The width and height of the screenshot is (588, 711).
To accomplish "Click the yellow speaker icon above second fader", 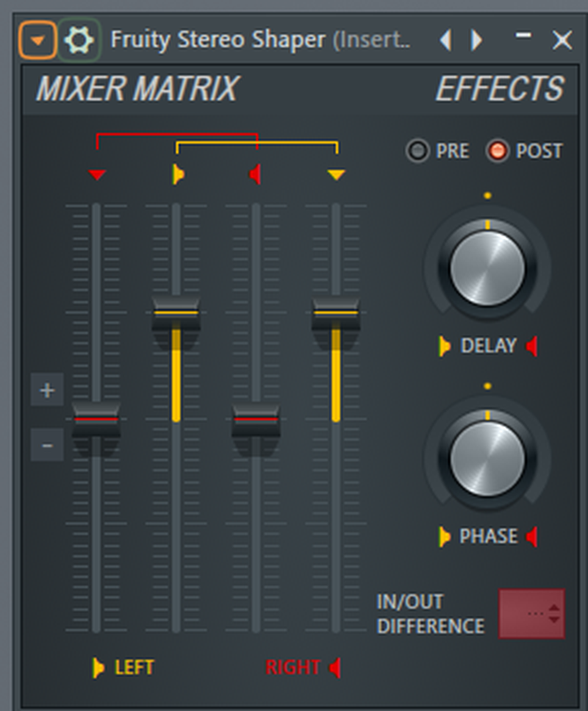I will tap(178, 174).
